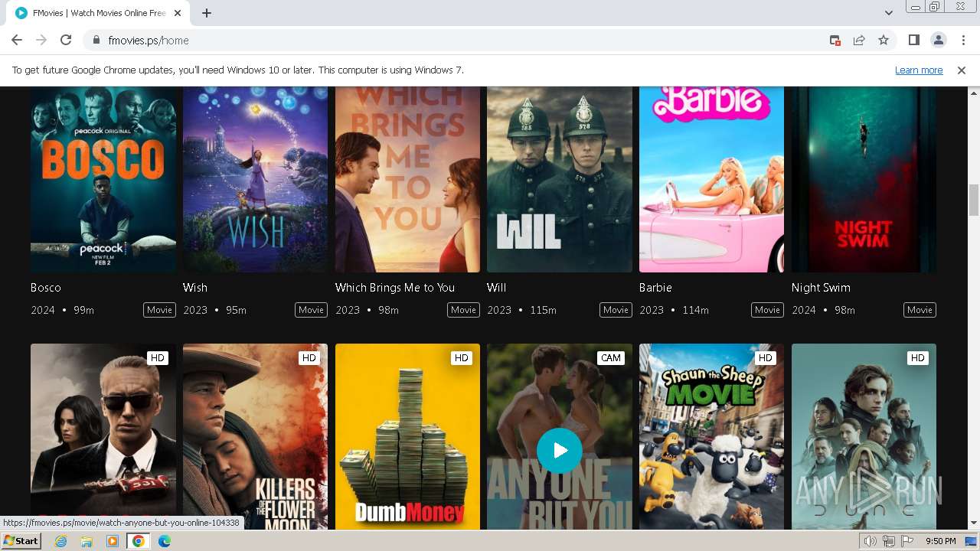Viewport: 980px width, 551px height.
Task: Open Internet Explorer from taskbar
Action: (x=61, y=541)
